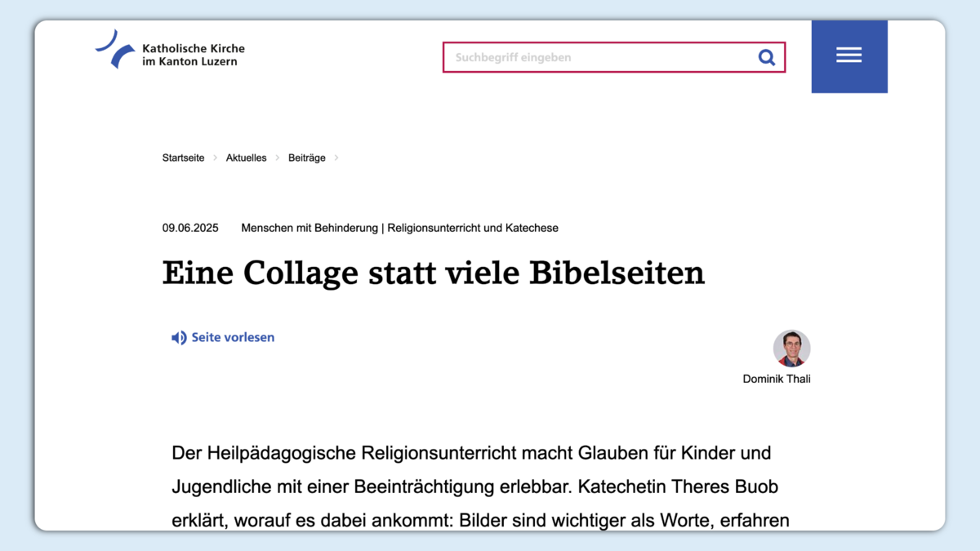
Task: Click the magnifying glass search icon
Action: (x=766, y=57)
